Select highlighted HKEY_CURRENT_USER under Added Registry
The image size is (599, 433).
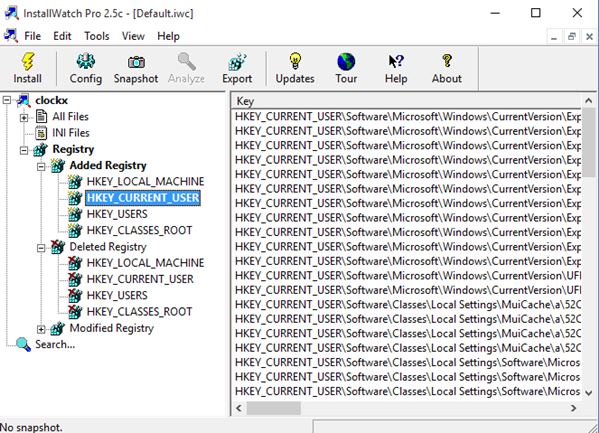(143, 198)
